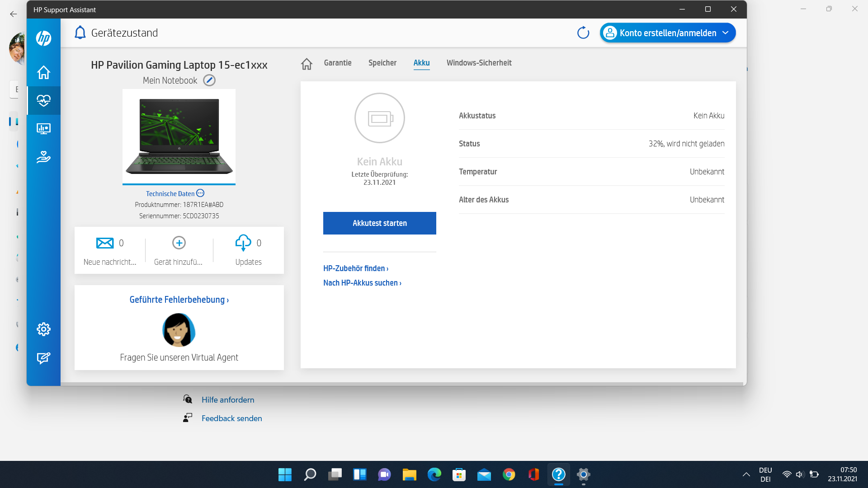
Task: Switch to the Garantie tab
Action: click(337, 63)
